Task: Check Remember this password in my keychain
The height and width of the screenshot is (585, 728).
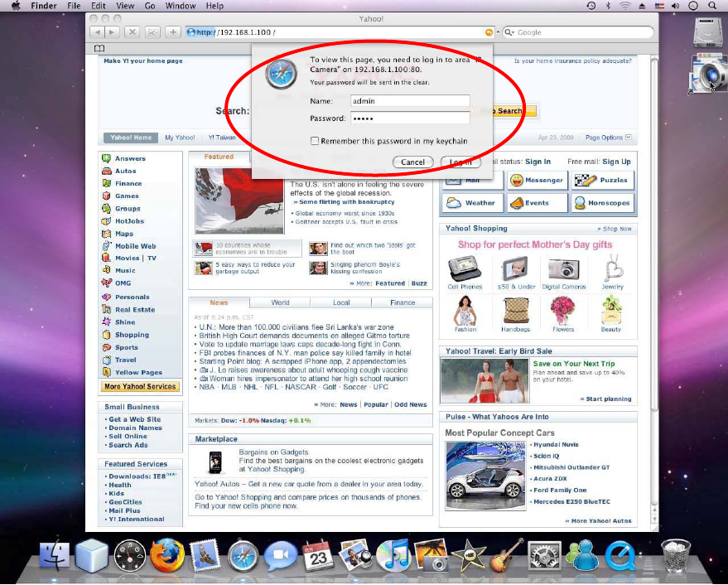Action: coord(315,141)
